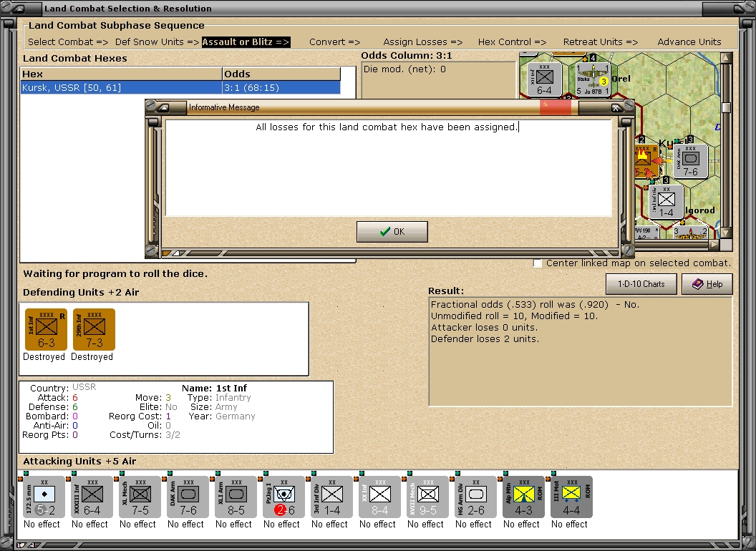Select DAK Arm 7-6 in Attacking Units row
Screen dimensions: 756x551
(x=188, y=497)
